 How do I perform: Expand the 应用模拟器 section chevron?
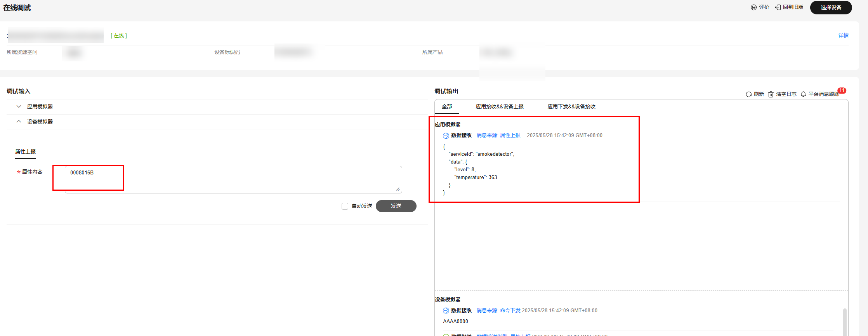19,106
